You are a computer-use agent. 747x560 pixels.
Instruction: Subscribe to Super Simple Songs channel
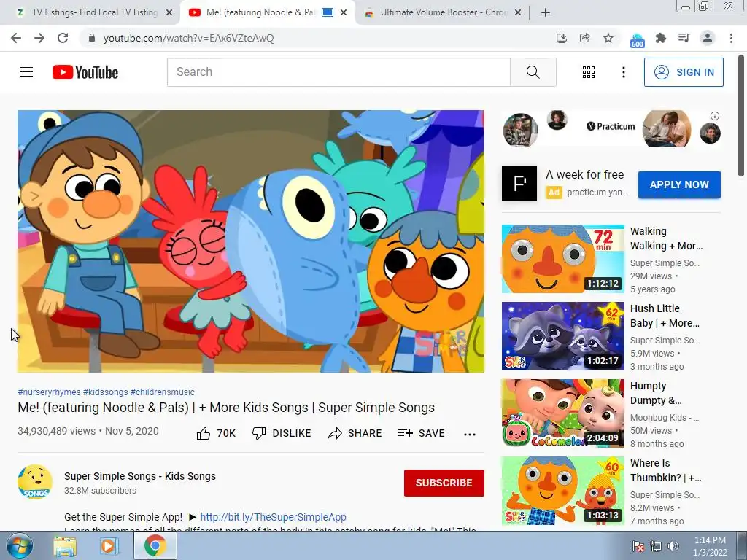tap(444, 483)
